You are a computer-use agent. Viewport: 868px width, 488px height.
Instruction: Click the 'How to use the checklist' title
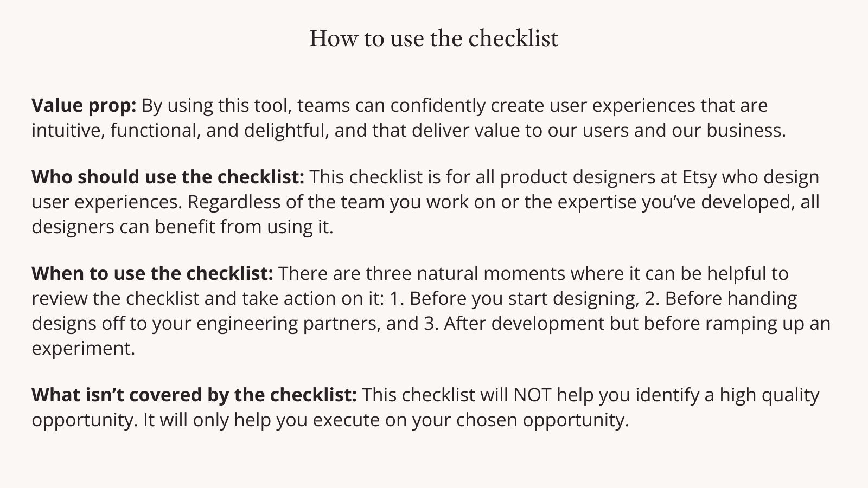pos(433,39)
